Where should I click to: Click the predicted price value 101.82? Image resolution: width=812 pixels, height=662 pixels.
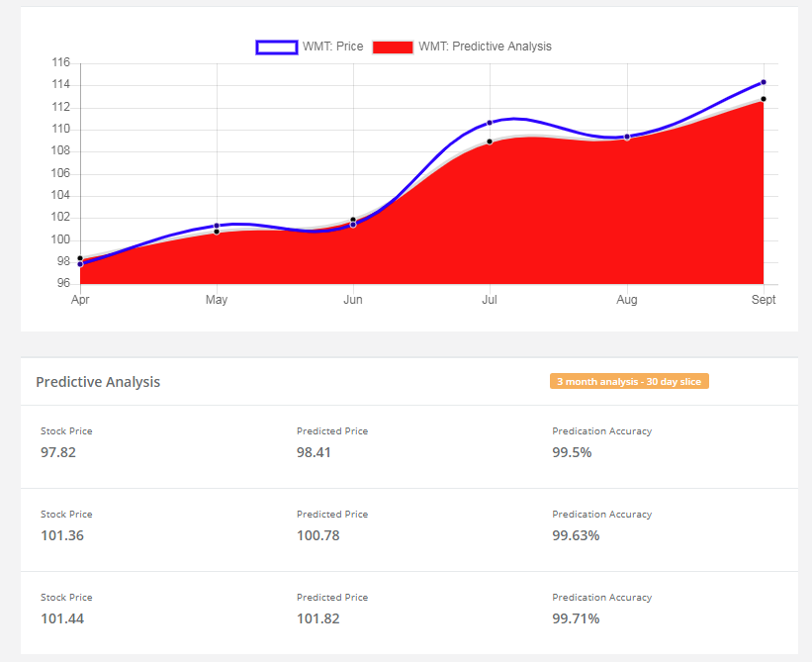pyautogui.click(x=317, y=618)
